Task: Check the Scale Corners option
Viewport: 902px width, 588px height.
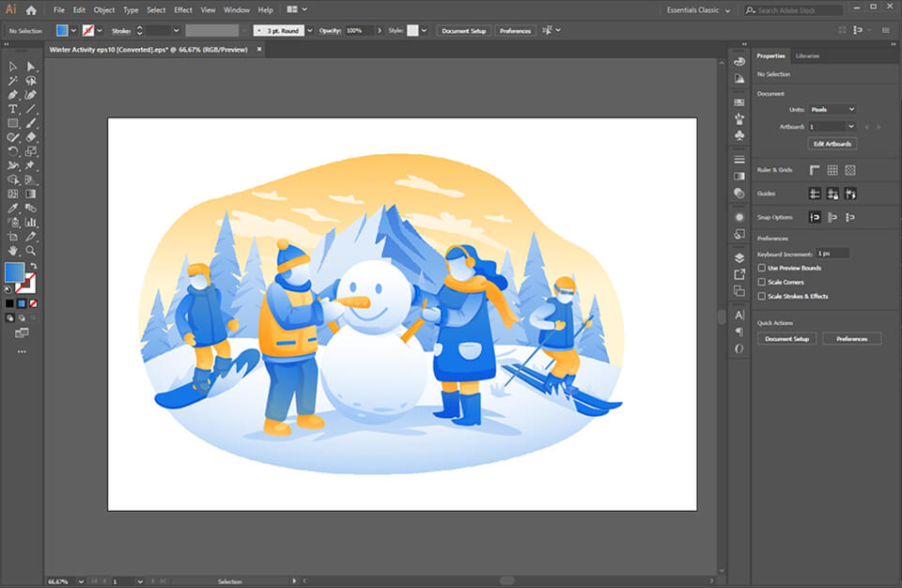Action: (762, 281)
